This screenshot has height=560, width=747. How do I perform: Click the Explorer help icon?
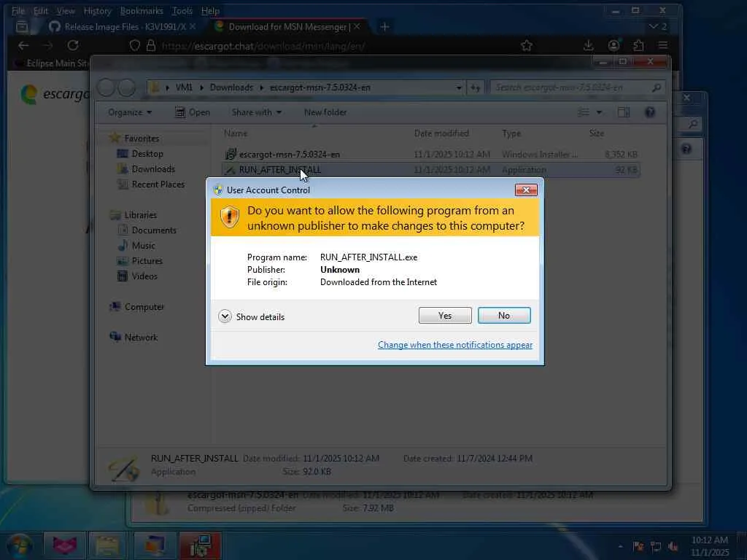(x=650, y=112)
